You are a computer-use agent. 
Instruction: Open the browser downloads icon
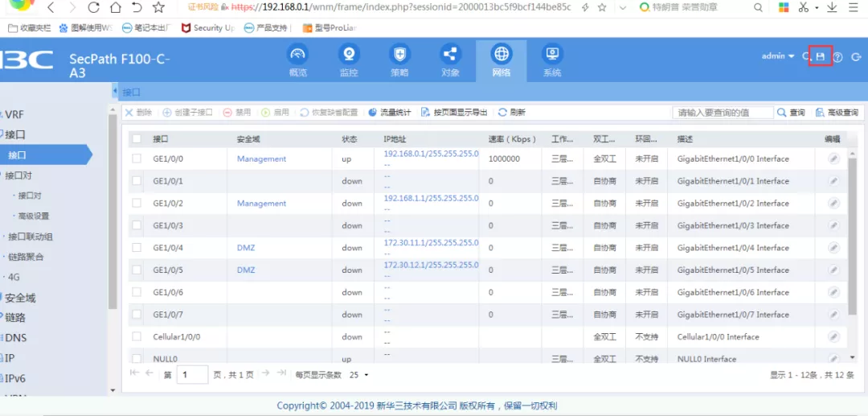[x=832, y=7]
